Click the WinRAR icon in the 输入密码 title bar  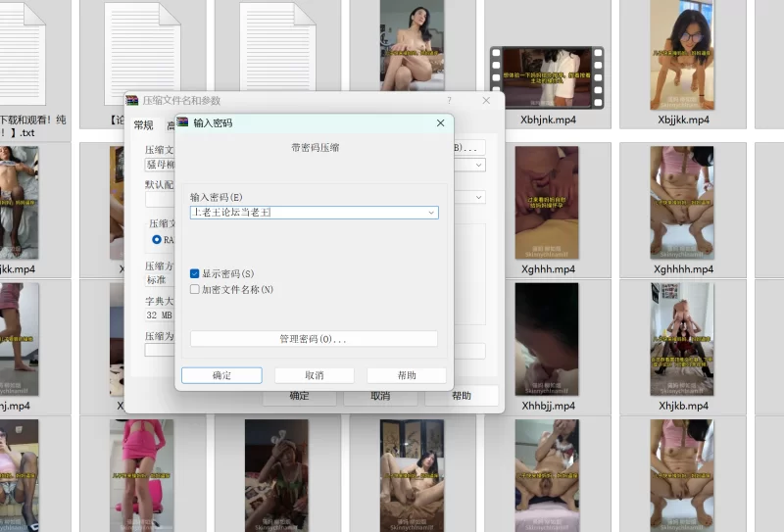(183, 122)
